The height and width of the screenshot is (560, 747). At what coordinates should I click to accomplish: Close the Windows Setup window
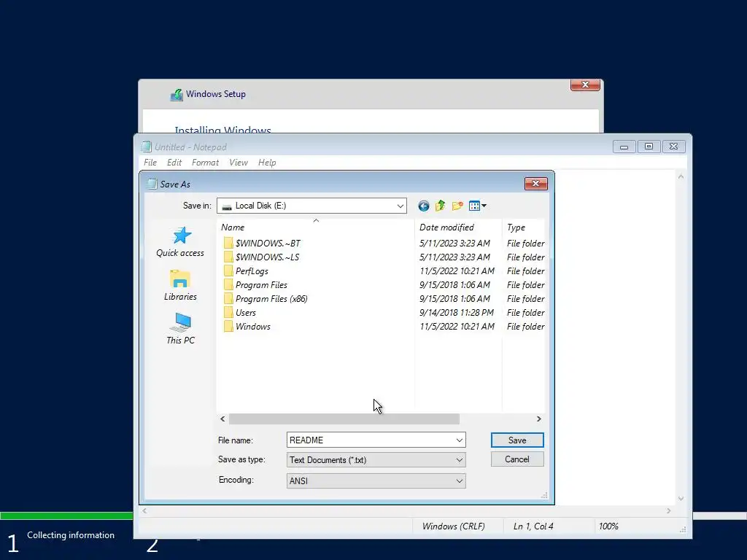(585, 85)
